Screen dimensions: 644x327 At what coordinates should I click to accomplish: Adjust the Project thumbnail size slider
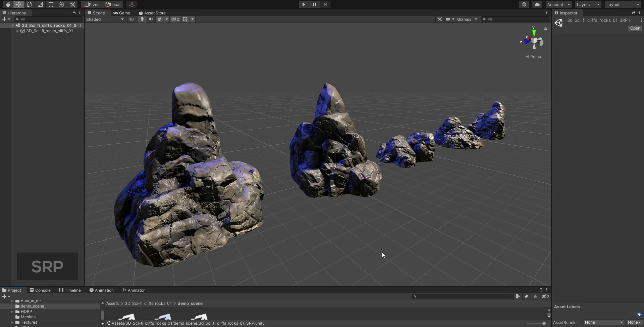pos(537,323)
